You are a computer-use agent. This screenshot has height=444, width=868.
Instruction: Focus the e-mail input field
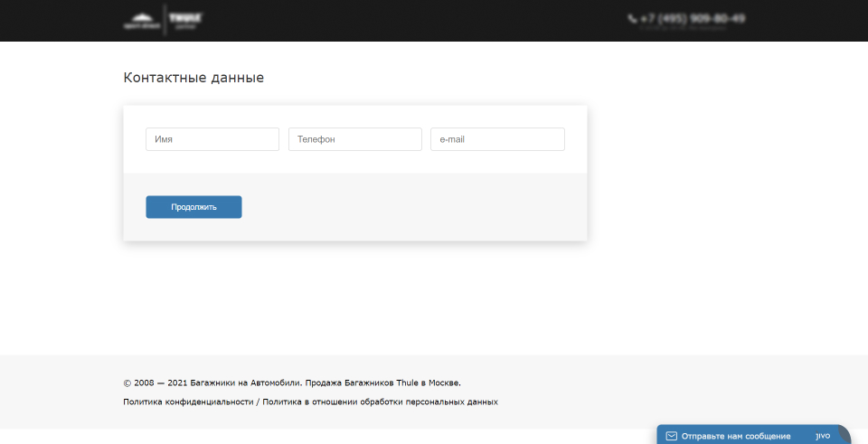497,139
